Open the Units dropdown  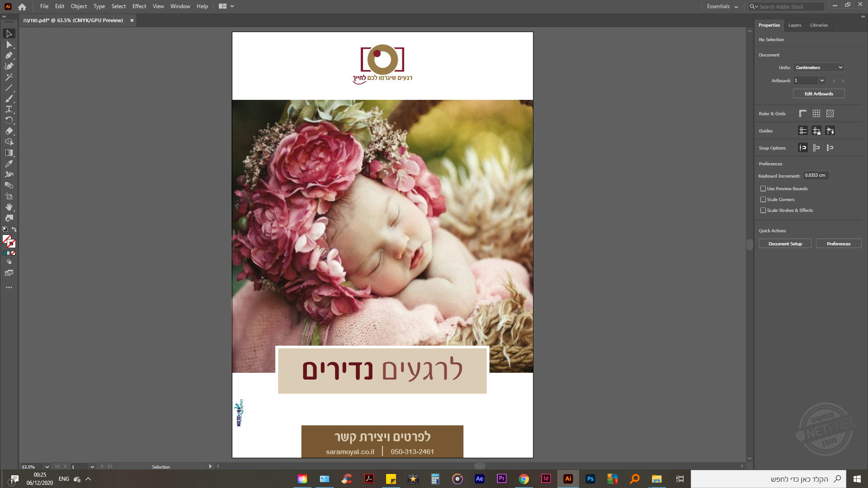click(819, 67)
